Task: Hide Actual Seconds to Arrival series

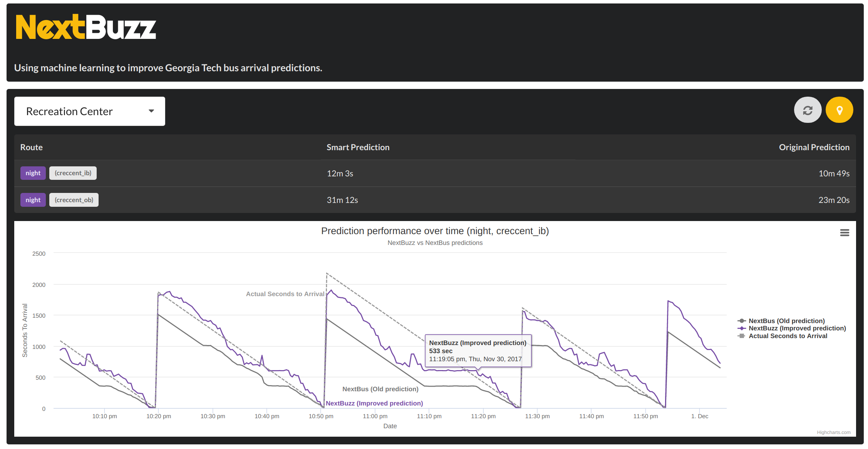Action: point(788,336)
